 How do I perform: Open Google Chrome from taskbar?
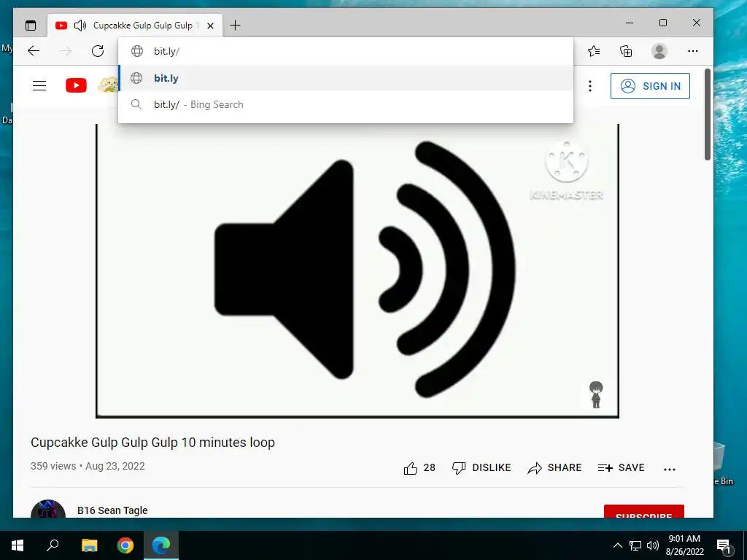point(125,545)
